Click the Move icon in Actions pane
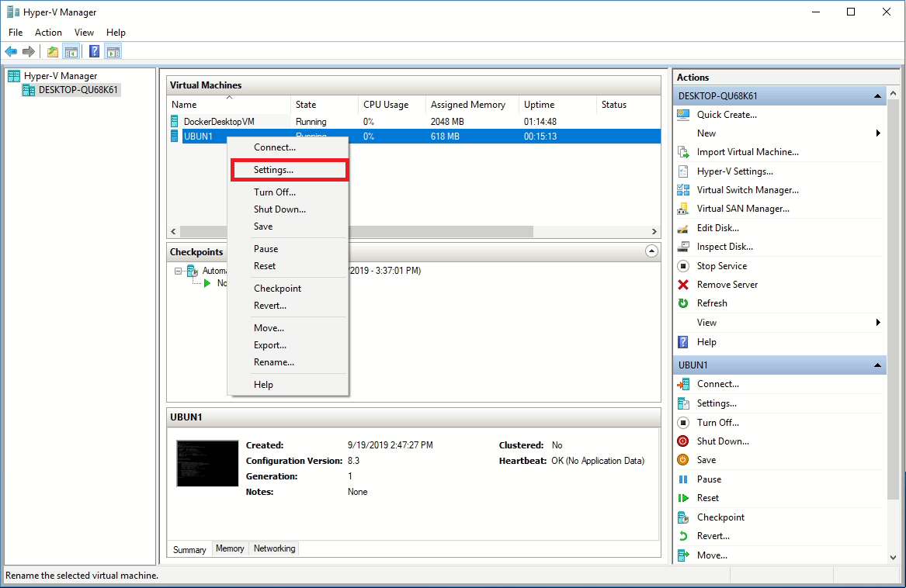Viewport: 906px width, 588px height. point(683,555)
